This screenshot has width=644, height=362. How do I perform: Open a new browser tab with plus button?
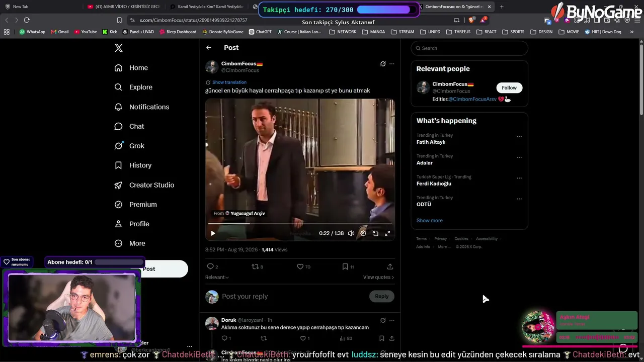(x=502, y=7)
